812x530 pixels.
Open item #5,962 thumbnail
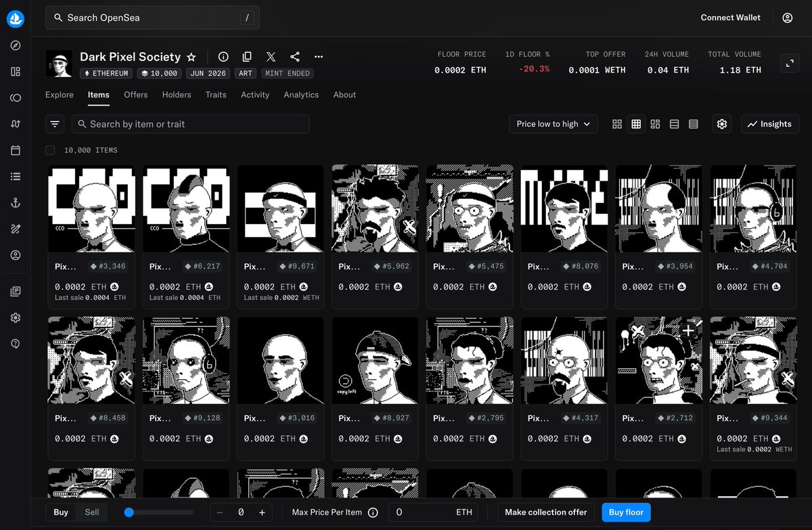coord(376,208)
